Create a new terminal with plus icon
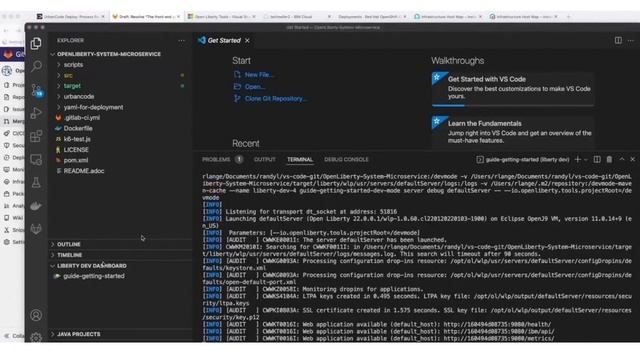The height and width of the screenshot is (360, 640). tap(578, 160)
